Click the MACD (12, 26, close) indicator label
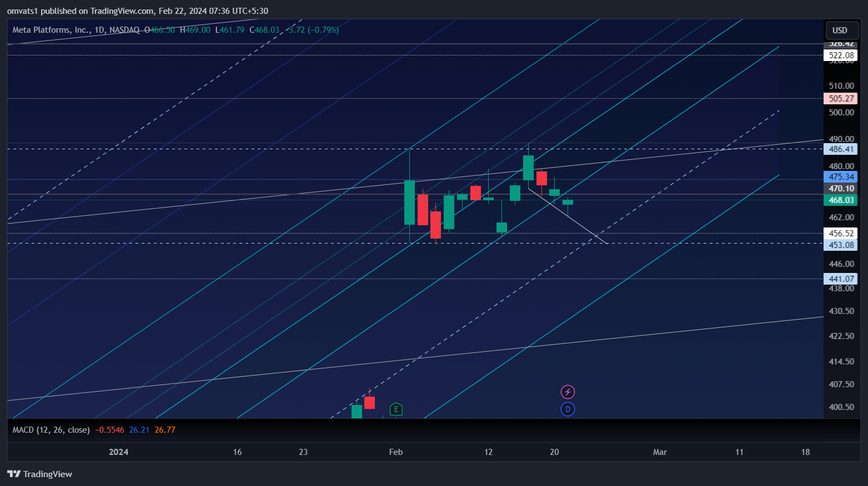The width and height of the screenshot is (868, 486). pyautogui.click(x=51, y=430)
